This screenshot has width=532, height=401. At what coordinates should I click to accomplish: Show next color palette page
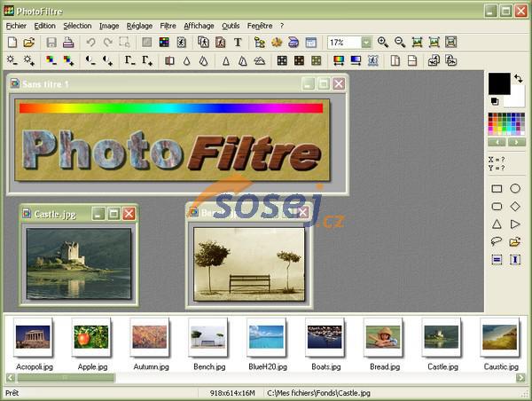tap(516, 142)
